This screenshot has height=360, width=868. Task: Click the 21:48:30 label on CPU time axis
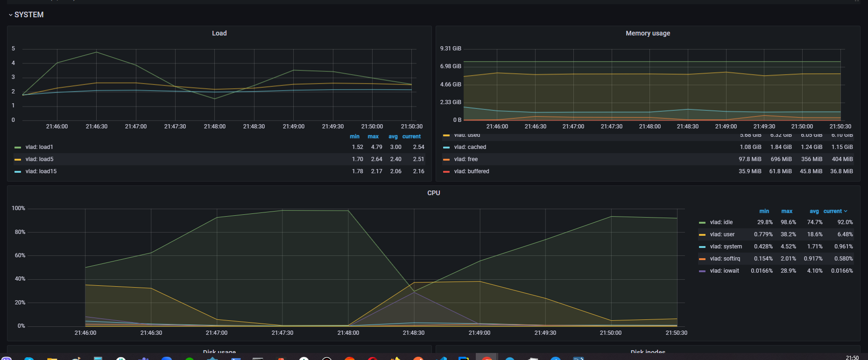click(414, 333)
